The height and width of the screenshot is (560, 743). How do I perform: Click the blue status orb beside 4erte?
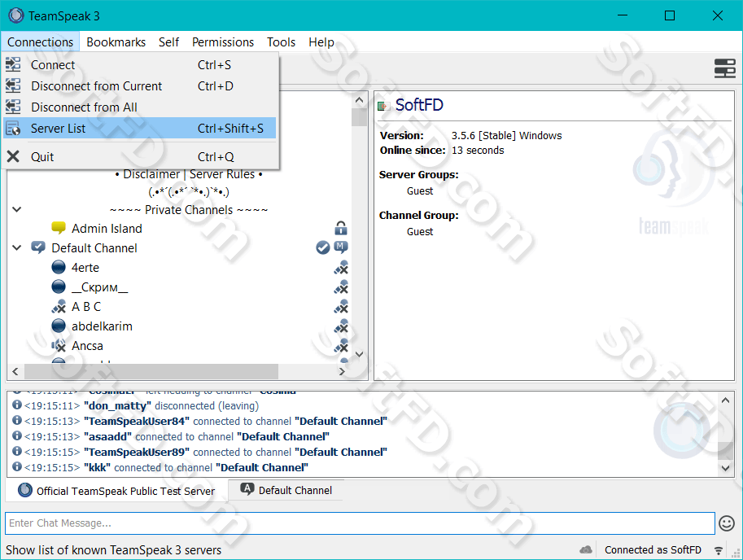[59, 267]
